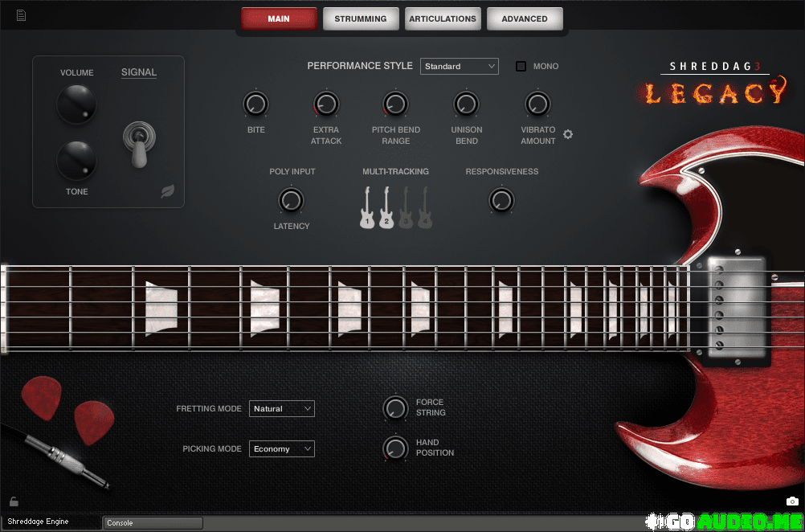Click the BITE knob
The image size is (805, 532).
tap(255, 104)
